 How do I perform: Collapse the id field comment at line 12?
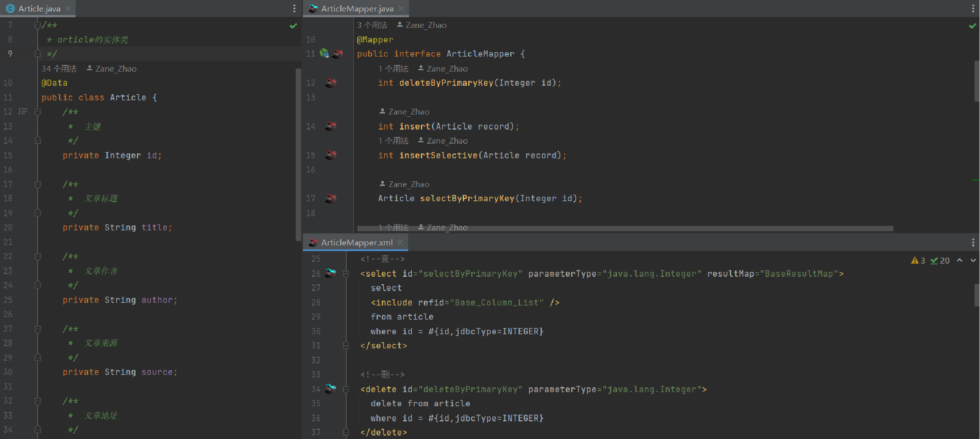click(38, 112)
